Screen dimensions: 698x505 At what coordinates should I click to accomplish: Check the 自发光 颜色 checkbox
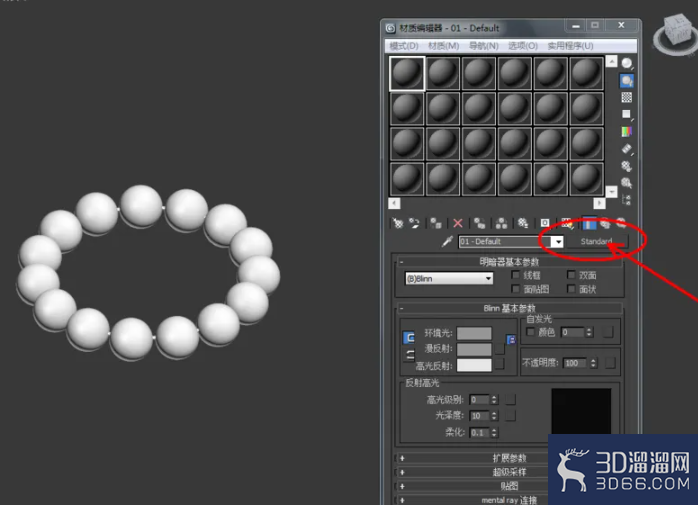click(531, 332)
